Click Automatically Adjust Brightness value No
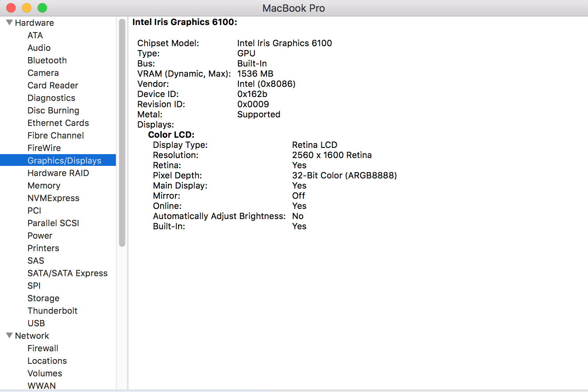Screen dimensions: 588x392 [x=298, y=216]
